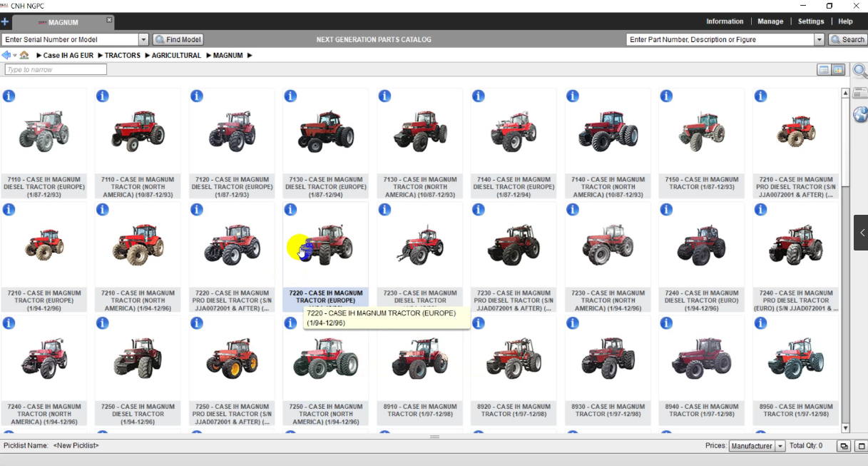Click the maximize panel icon in status bar
The height and width of the screenshot is (466, 868).
coord(861,446)
